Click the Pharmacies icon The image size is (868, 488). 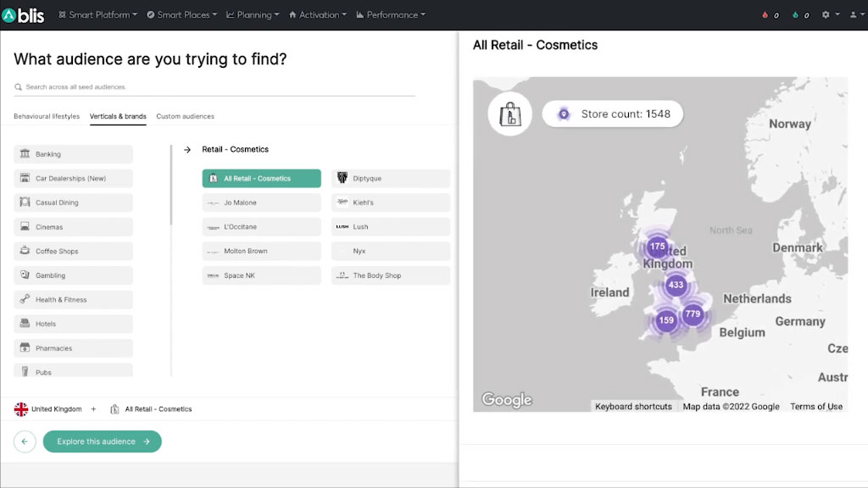(x=25, y=347)
